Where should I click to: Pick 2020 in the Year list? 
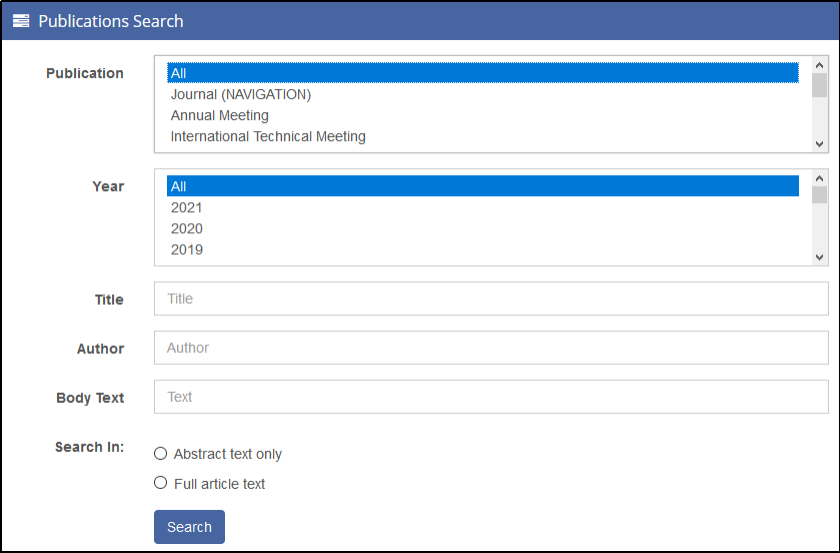(186, 228)
